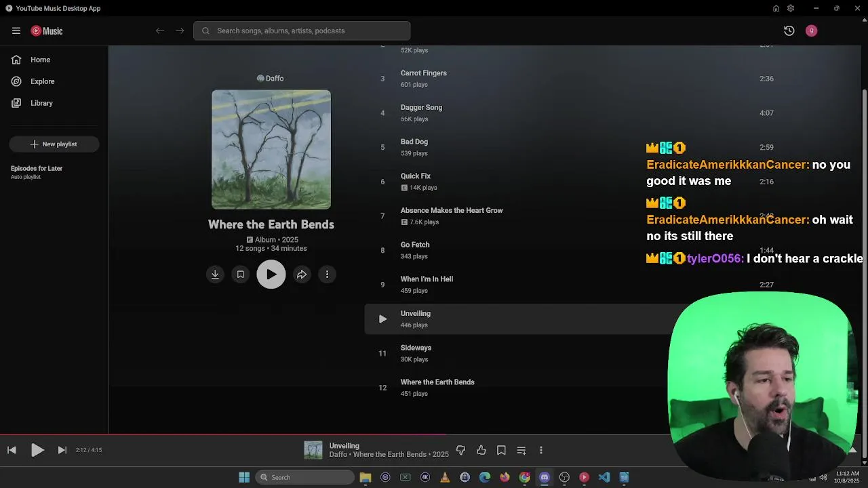Open Microsoft Edge from taskbar
The height and width of the screenshot is (488, 868).
pyautogui.click(x=485, y=477)
